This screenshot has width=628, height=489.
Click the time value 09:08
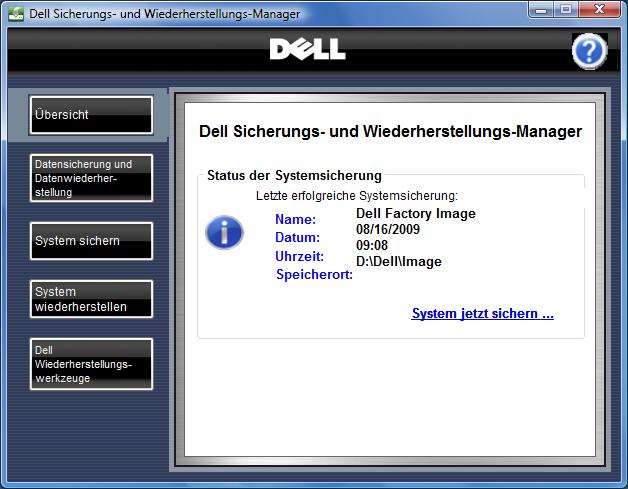372,245
